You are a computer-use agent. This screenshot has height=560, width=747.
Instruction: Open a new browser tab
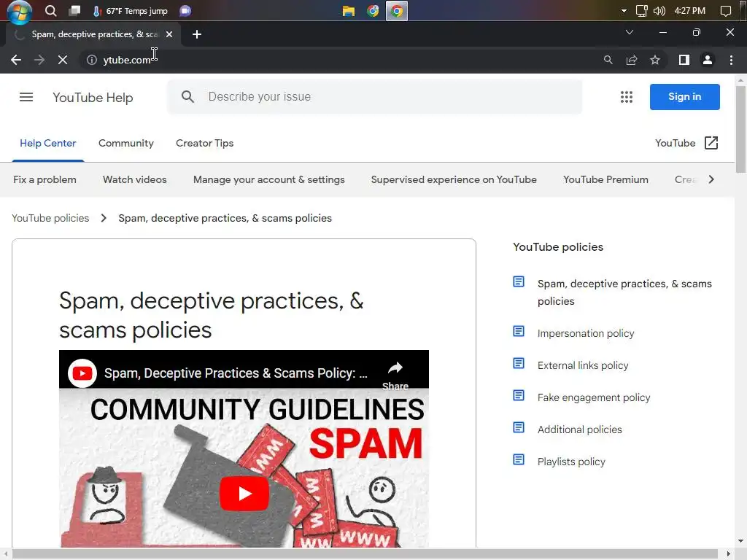tap(197, 34)
